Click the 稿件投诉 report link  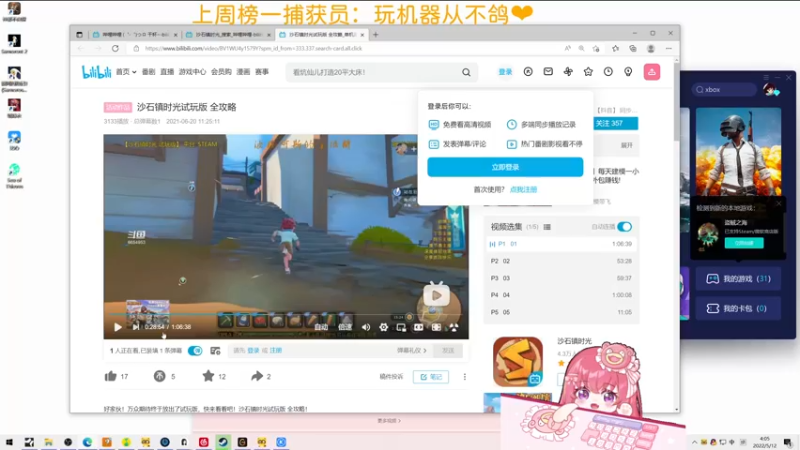[x=391, y=377]
